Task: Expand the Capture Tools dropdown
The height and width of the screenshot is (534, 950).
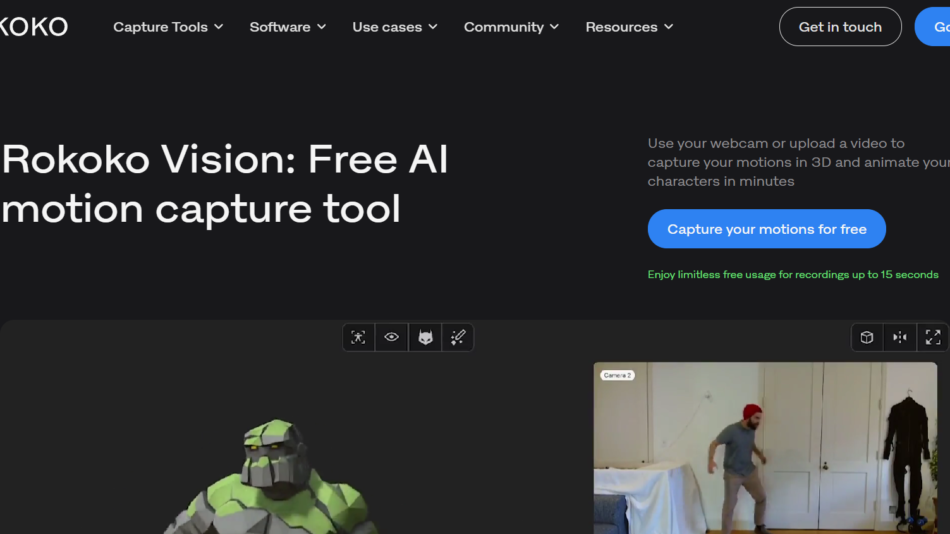Action: click(x=168, y=27)
